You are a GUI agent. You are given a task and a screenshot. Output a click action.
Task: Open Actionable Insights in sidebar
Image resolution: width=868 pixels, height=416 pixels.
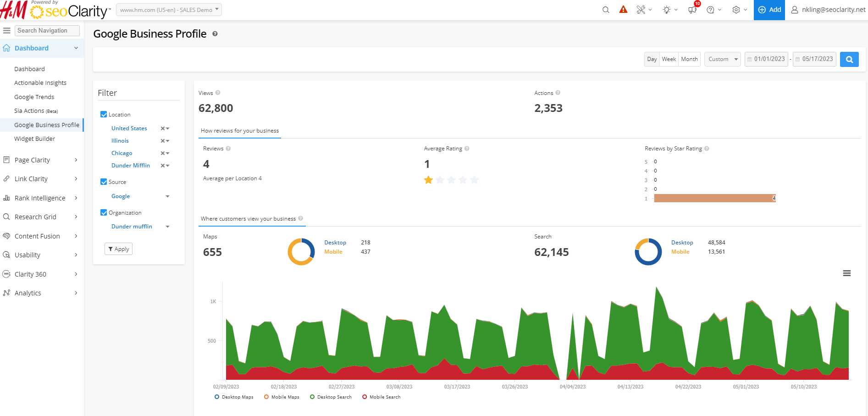(40, 83)
